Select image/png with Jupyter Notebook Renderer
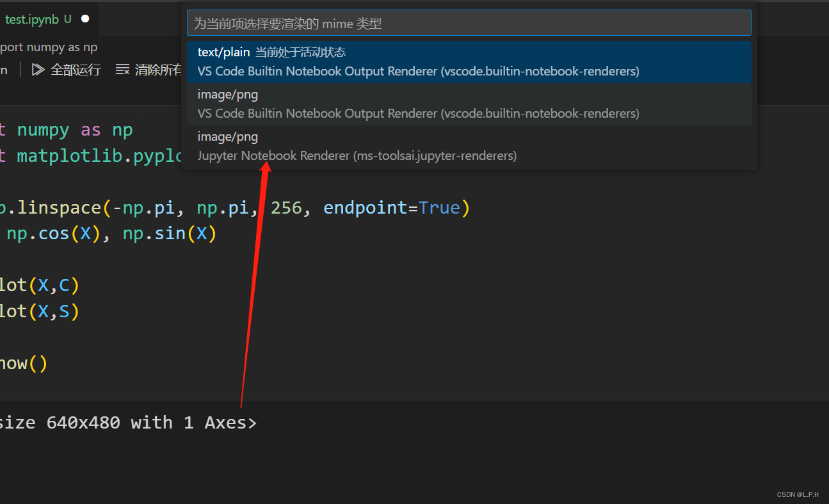Image resolution: width=829 pixels, height=504 pixels. click(x=469, y=146)
